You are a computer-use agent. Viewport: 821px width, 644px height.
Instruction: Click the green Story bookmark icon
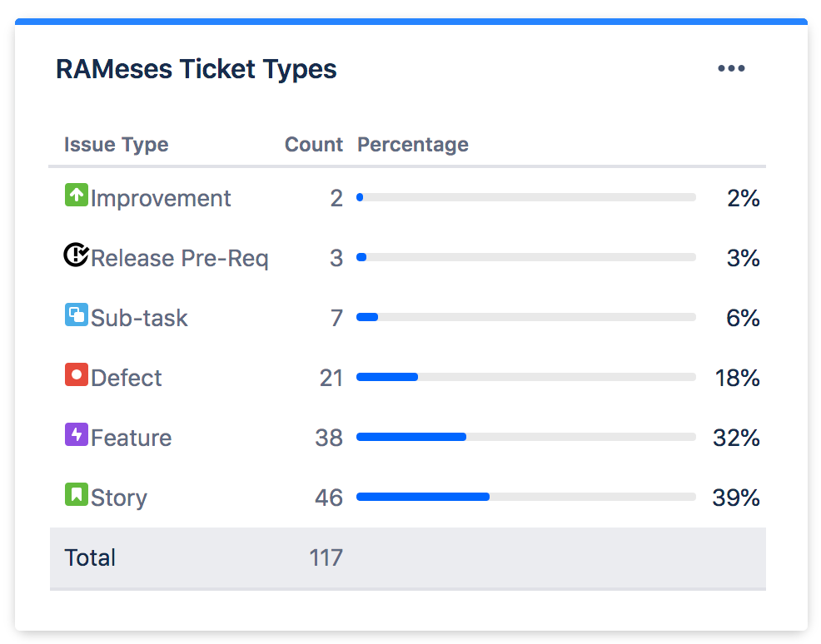point(77,494)
